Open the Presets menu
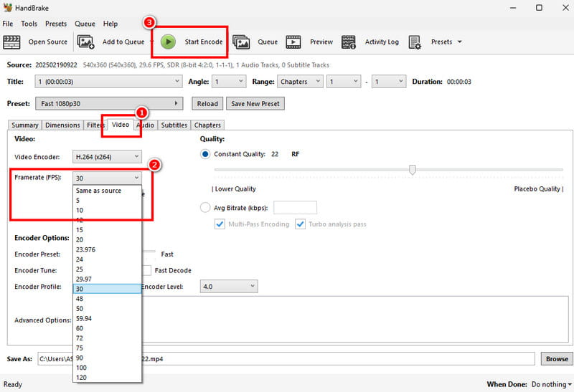Viewport: 574px width, 392px height. pyautogui.click(x=56, y=24)
